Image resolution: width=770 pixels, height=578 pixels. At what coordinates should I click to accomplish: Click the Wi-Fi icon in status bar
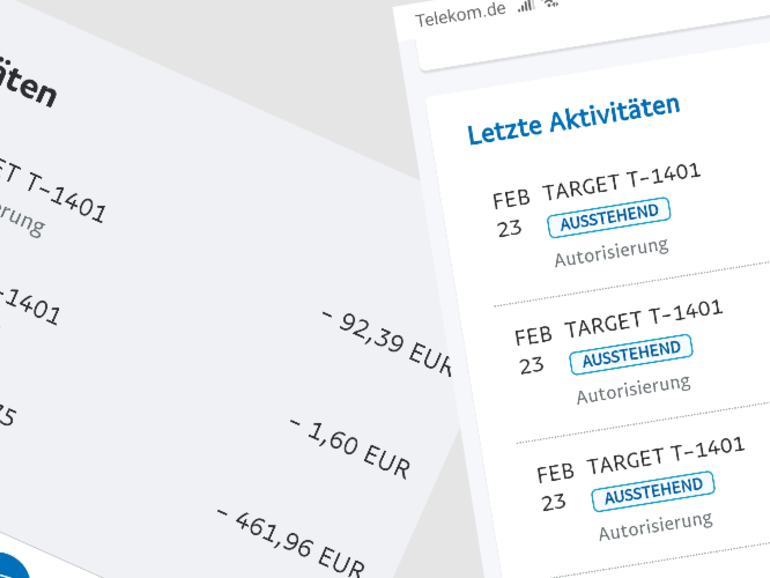coord(551,4)
